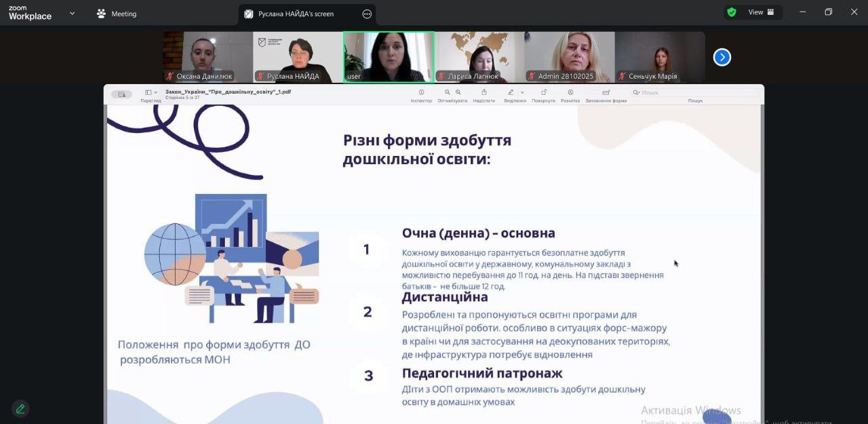Click the Заповнення форми form filling icon
Image resolution: width=868 pixels, height=424 pixels.
pyautogui.click(x=606, y=92)
